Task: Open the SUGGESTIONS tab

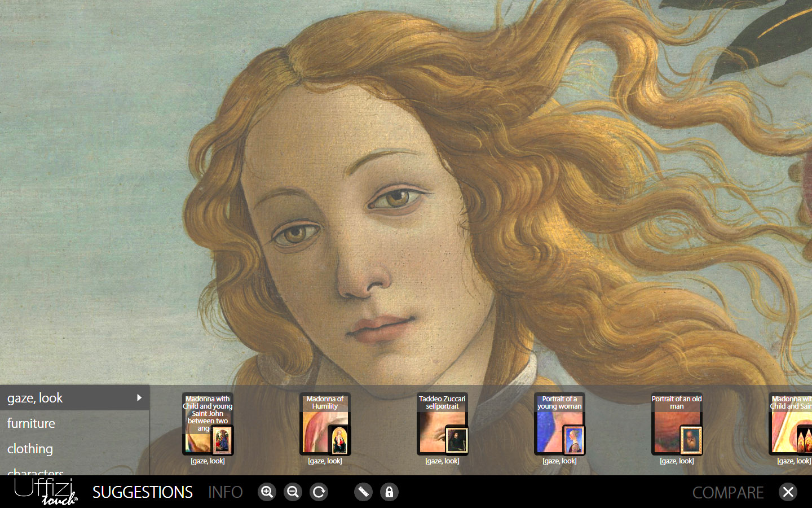Action: click(143, 492)
